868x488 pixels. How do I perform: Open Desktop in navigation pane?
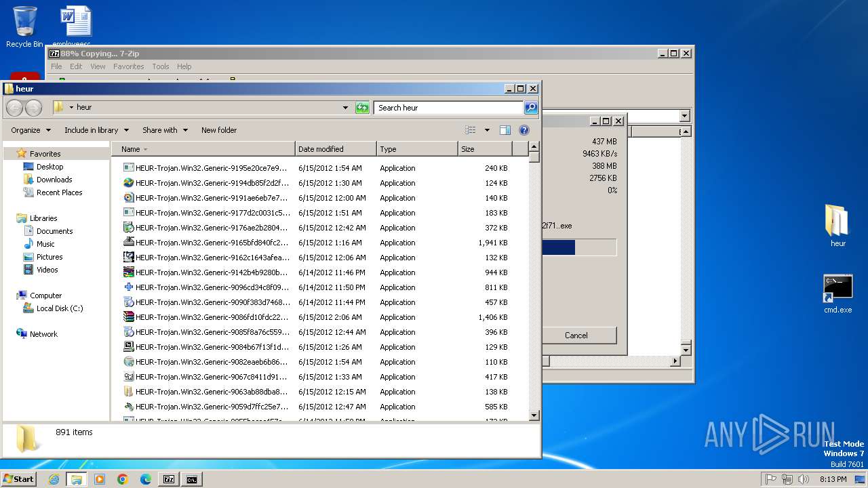(x=50, y=167)
